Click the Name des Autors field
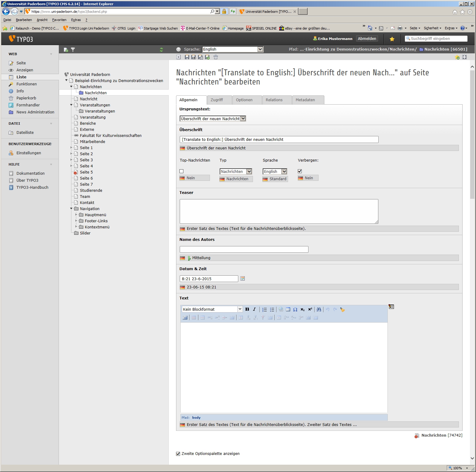This screenshot has height=472, width=476. pos(244,249)
